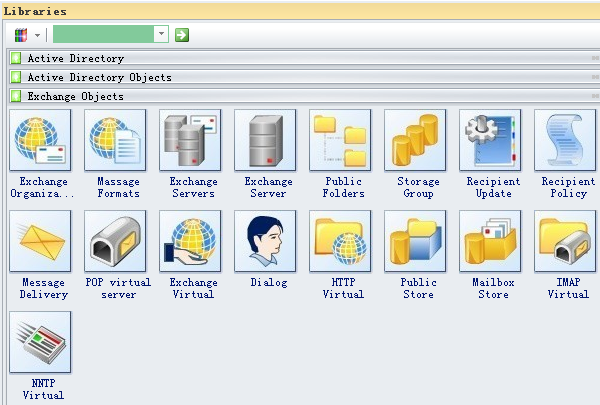Expand the Active Directory library section
Viewport: 600px width, 405px height.
(x=75, y=59)
